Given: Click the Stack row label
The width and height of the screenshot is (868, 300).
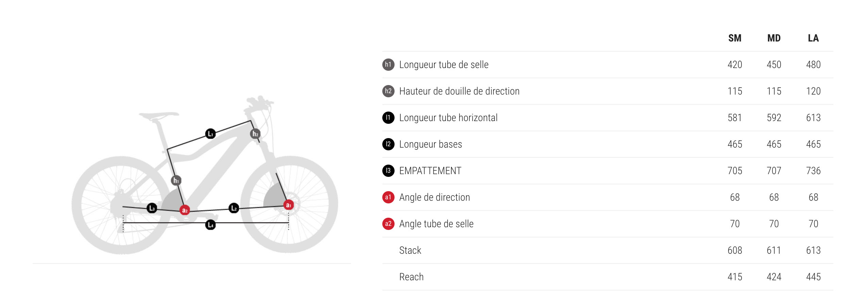Looking at the screenshot, I should (x=410, y=250).
